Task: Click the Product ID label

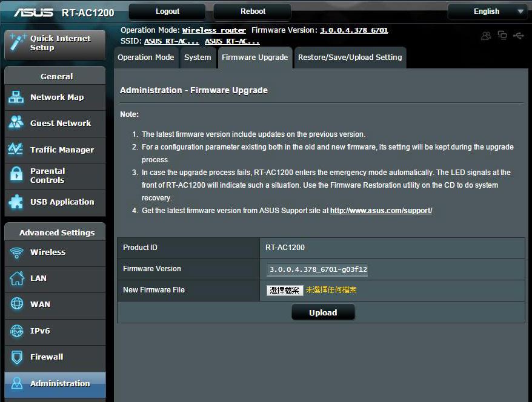Action: pos(140,248)
